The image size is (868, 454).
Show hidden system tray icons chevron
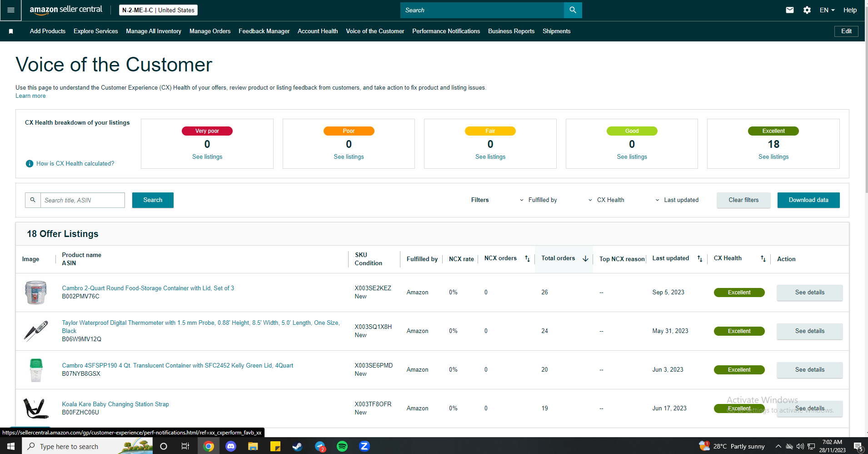point(778,446)
